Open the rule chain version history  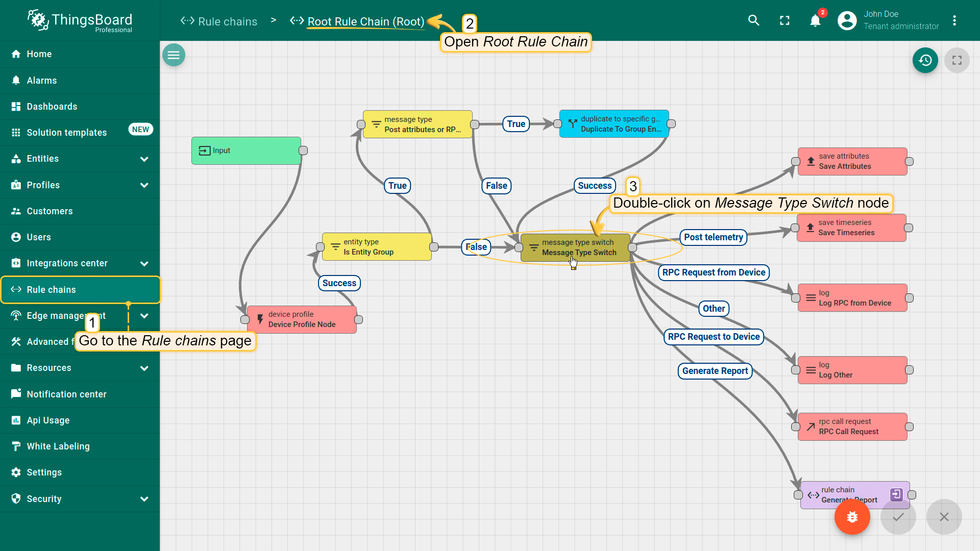(x=925, y=60)
